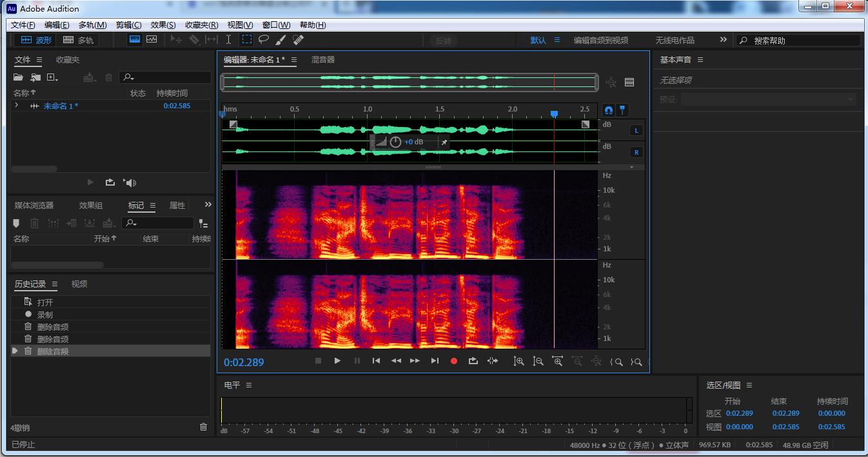The image size is (868, 457).
Task: Expand workspace overflow chevron in toolbar
Action: tap(723, 40)
